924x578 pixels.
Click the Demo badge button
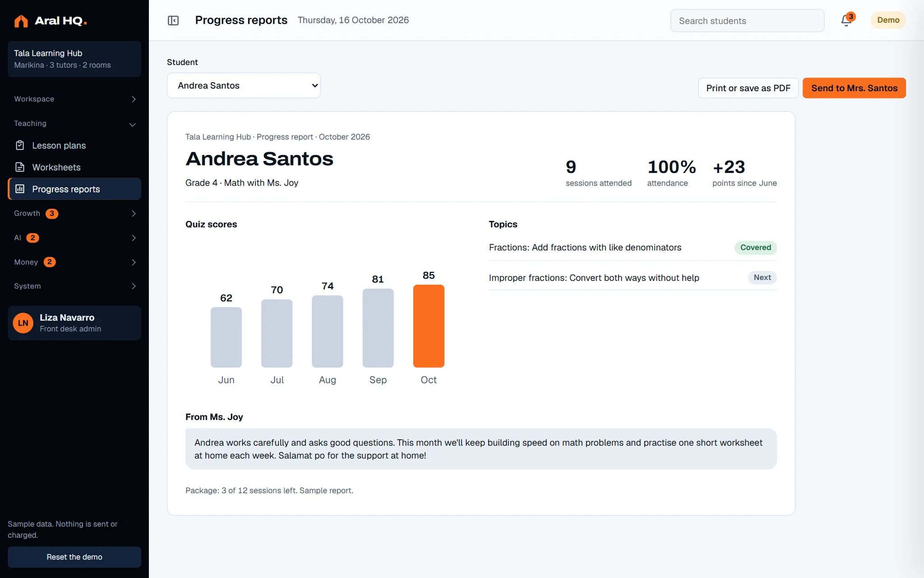point(888,20)
